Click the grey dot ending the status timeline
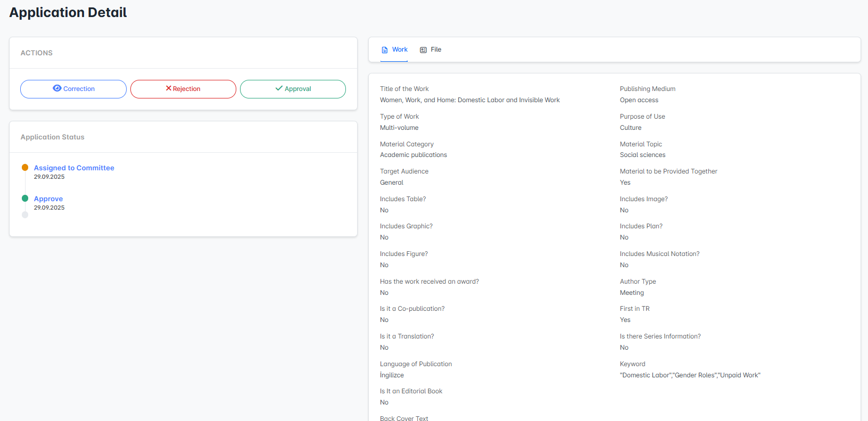The width and height of the screenshot is (868, 421). [x=25, y=215]
